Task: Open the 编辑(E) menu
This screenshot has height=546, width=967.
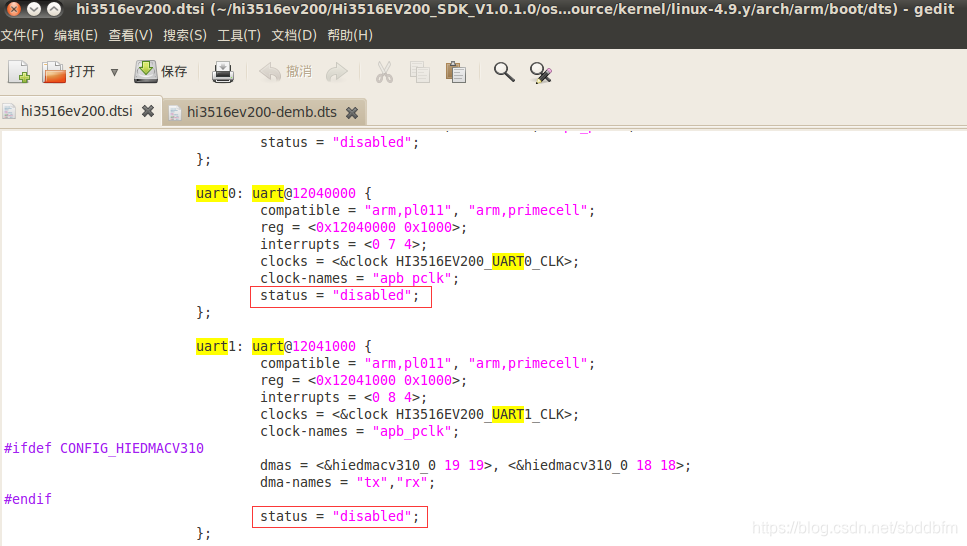Action: (76, 35)
